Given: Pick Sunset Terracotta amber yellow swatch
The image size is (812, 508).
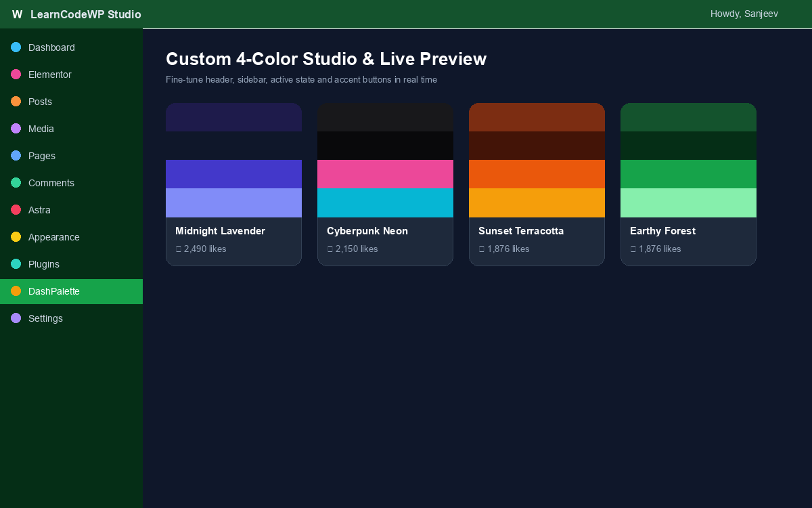Looking at the screenshot, I should [x=537, y=203].
